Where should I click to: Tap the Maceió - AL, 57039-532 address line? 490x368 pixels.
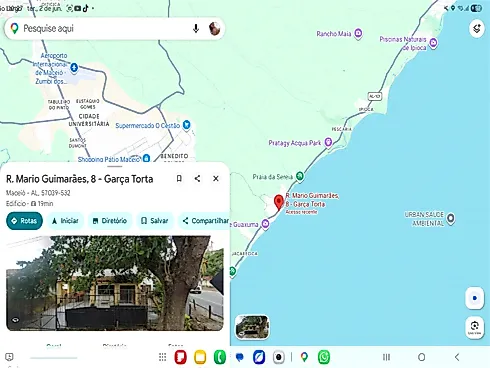click(38, 193)
